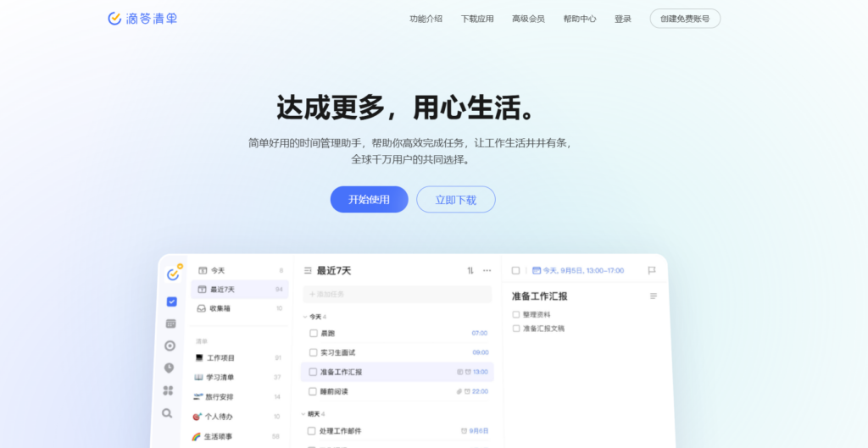Click the 添加任务 input field

tap(398, 294)
